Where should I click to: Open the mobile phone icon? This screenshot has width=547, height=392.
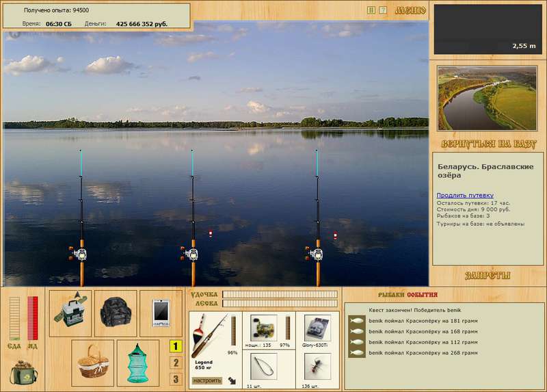coord(161,313)
